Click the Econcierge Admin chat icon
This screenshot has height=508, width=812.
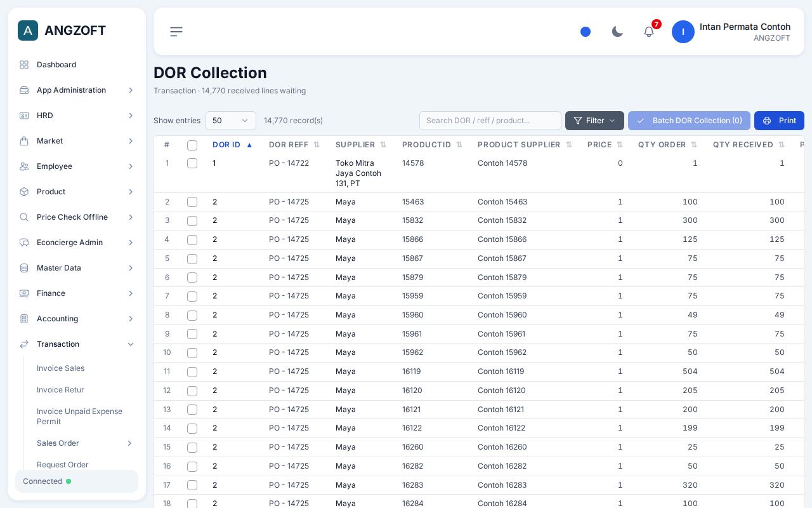point(24,243)
